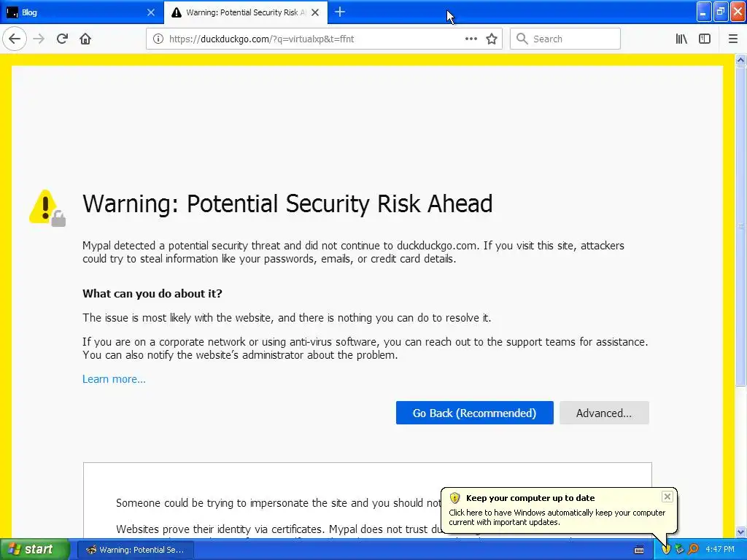Click the 4:47 PM system clock

coord(720,549)
